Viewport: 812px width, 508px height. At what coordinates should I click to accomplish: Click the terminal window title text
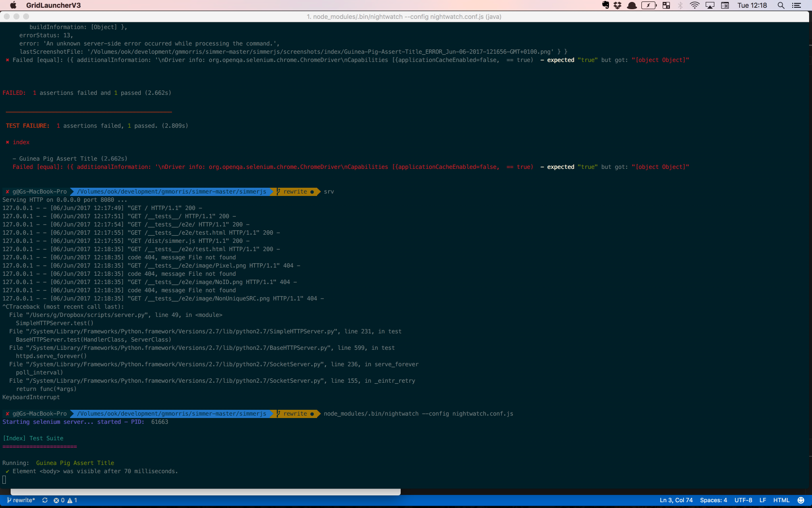[x=404, y=16]
